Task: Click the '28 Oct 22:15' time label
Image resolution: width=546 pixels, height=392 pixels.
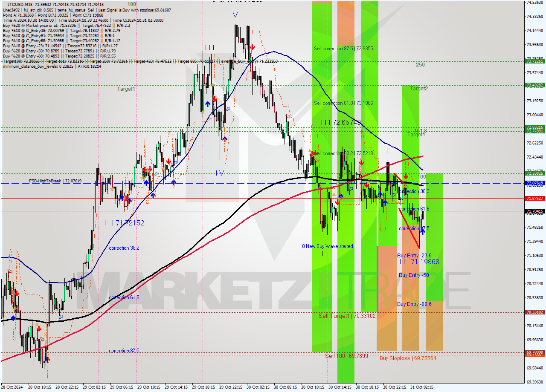Action: [x=67, y=387]
